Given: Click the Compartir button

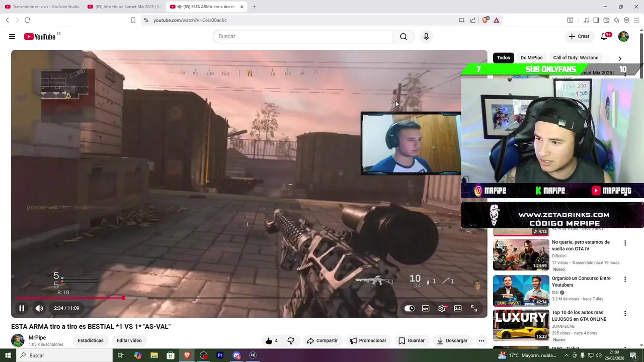Looking at the screenshot, I should (x=322, y=340).
